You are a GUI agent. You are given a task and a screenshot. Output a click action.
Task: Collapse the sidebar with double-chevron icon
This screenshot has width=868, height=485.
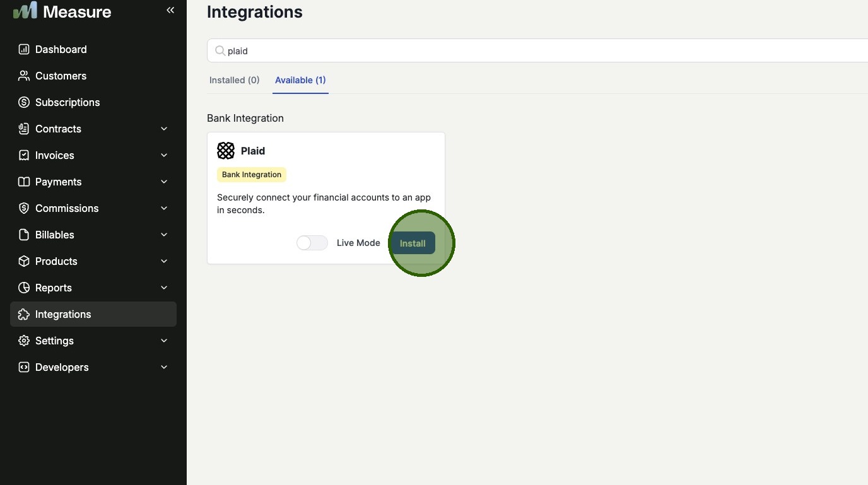170,10
